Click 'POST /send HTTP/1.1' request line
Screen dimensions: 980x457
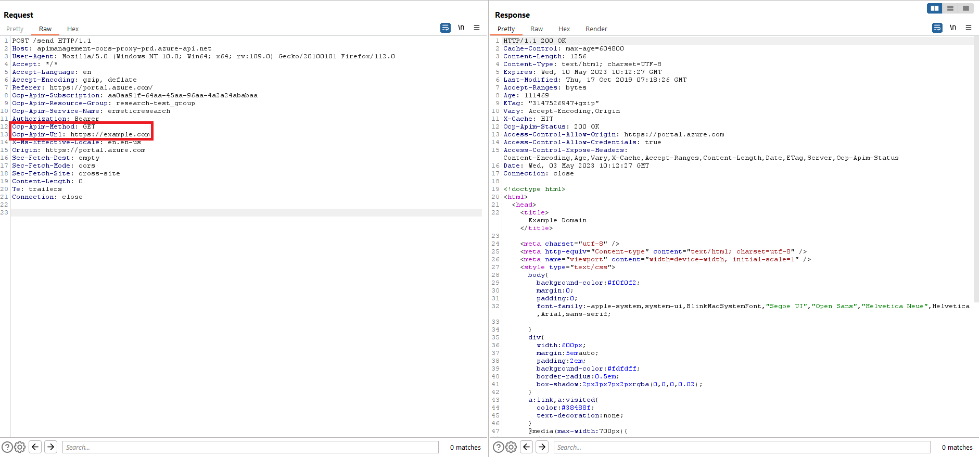pos(52,41)
